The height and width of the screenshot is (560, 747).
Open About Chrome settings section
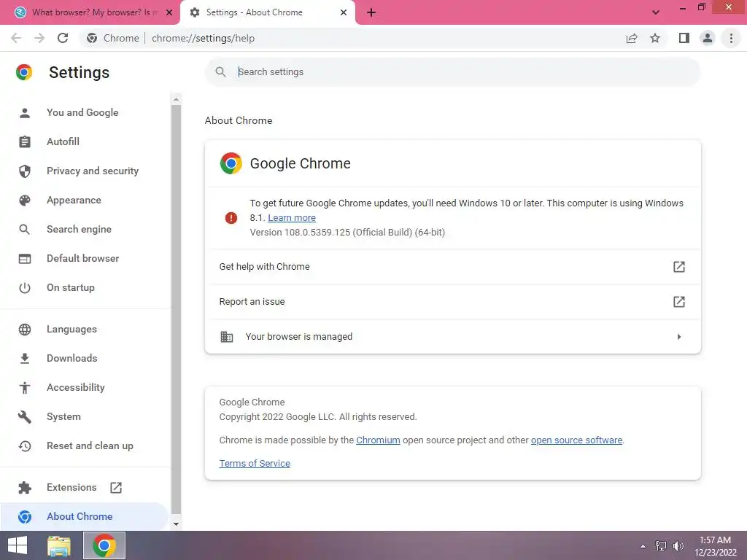coord(84,516)
